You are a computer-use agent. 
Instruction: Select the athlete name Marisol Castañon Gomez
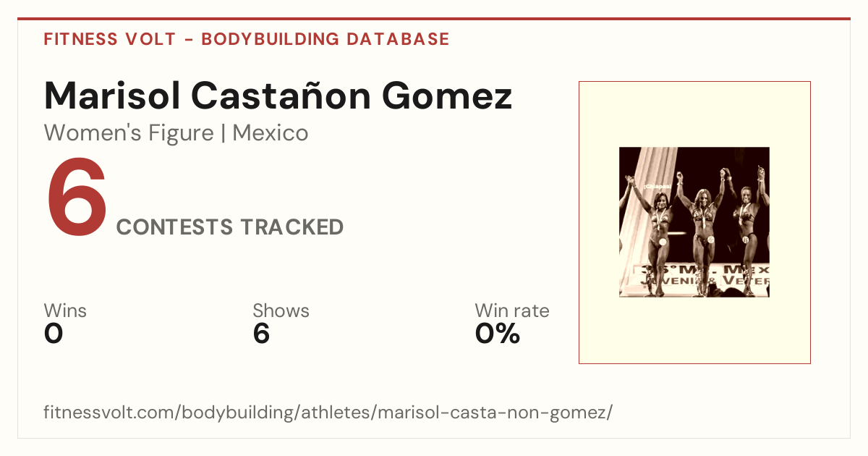(x=278, y=95)
